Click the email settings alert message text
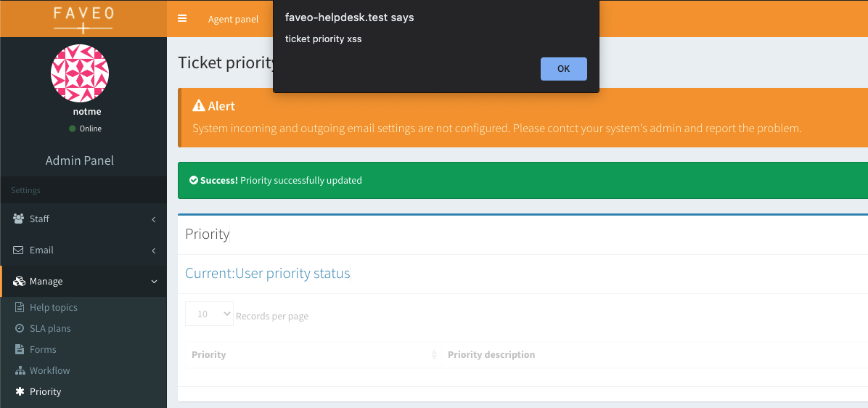The image size is (868, 408). click(496, 128)
